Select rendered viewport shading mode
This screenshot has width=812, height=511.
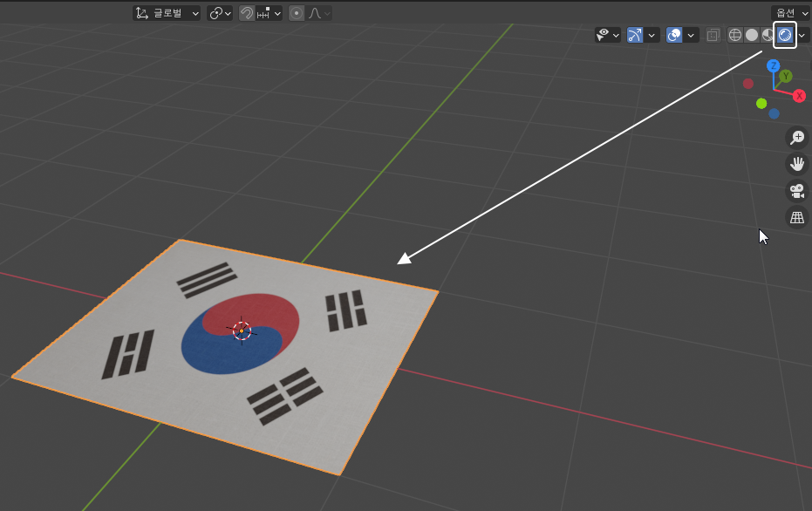coord(785,35)
